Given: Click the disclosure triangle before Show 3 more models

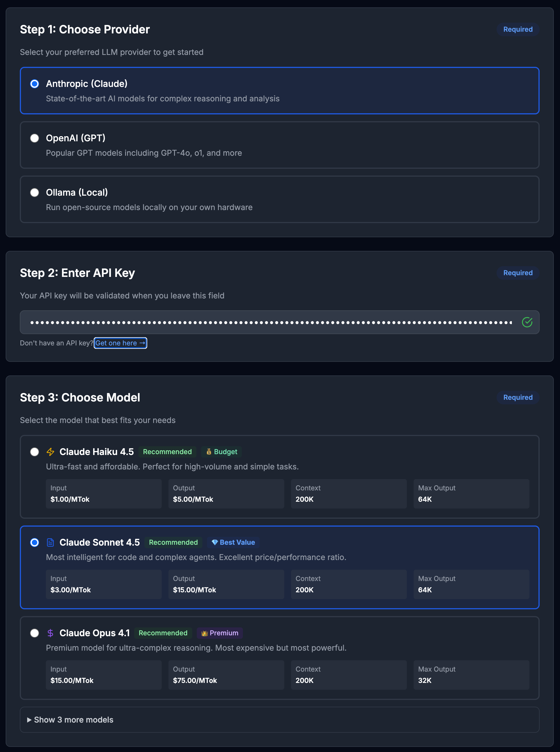Looking at the screenshot, I should pyautogui.click(x=29, y=720).
